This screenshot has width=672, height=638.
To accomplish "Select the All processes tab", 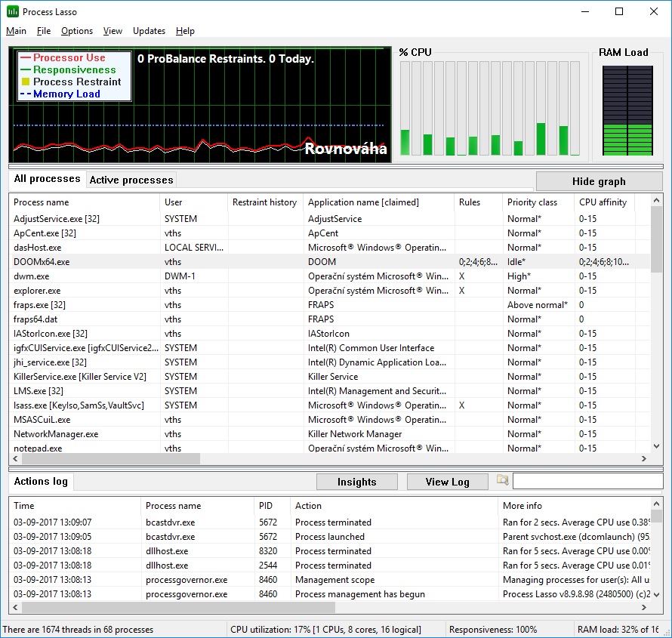I will point(47,179).
